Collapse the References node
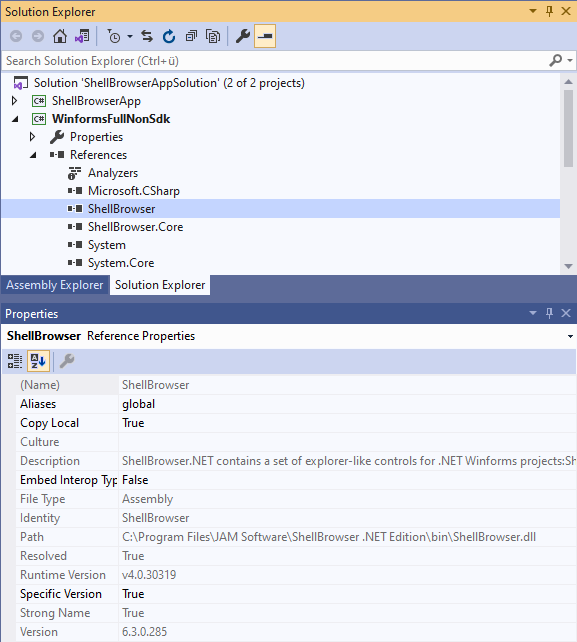This screenshot has height=642, width=577. coord(33,155)
